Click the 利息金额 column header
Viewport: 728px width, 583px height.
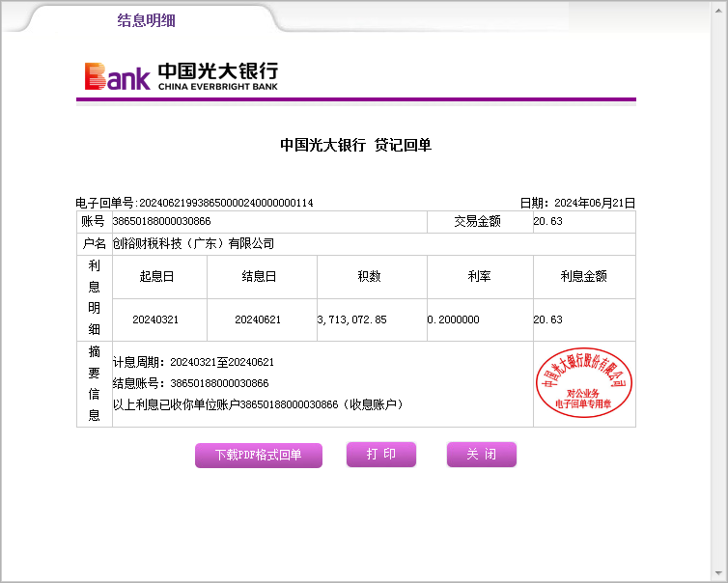pos(583,276)
